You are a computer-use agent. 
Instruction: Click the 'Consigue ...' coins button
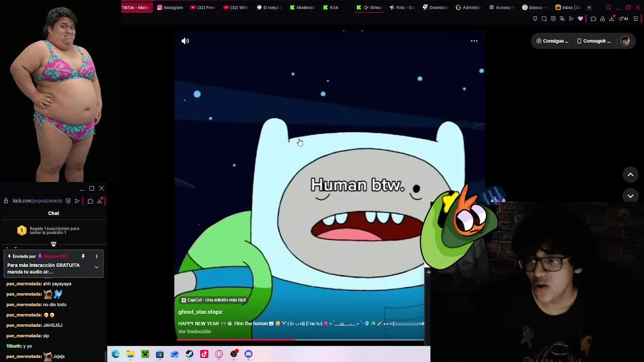552,41
